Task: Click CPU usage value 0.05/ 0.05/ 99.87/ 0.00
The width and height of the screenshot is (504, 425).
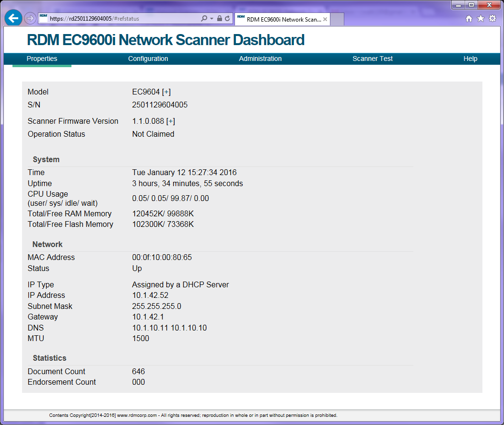Action: (x=170, y=199)
